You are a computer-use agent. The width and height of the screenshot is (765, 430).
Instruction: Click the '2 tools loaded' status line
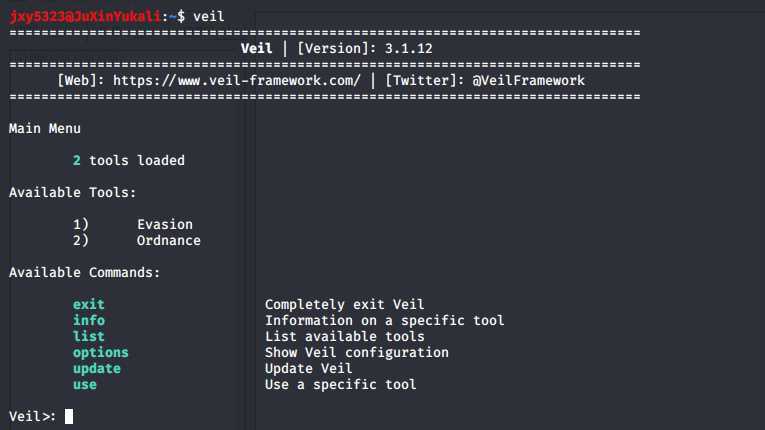tap(129, 161)
